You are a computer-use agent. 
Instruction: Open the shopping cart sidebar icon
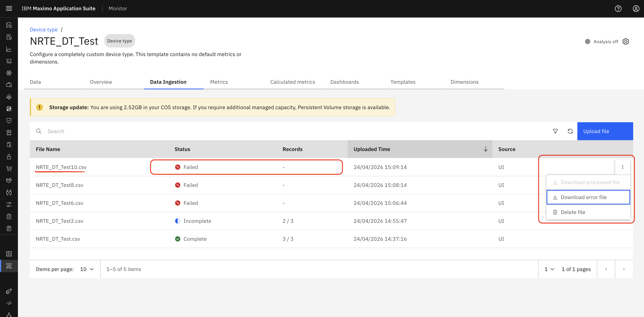click(x=9, y=169)
